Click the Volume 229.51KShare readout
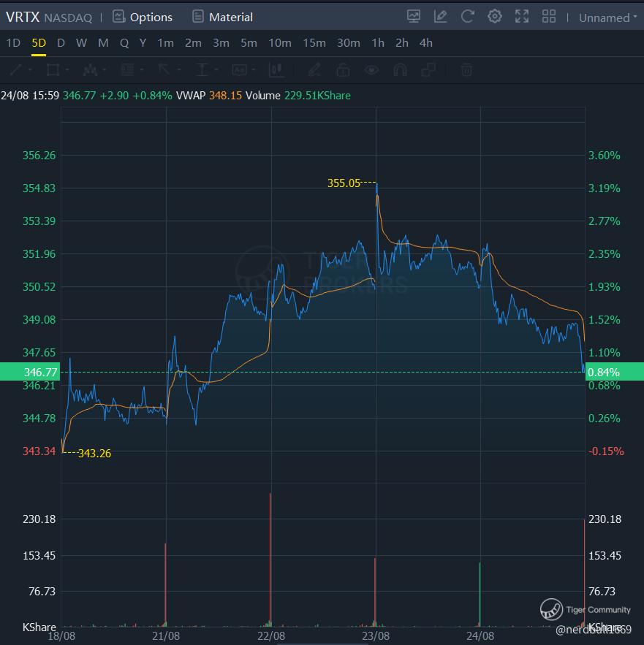Image resolution: width=644 pixels, height=645 pixels. [298, 96]
